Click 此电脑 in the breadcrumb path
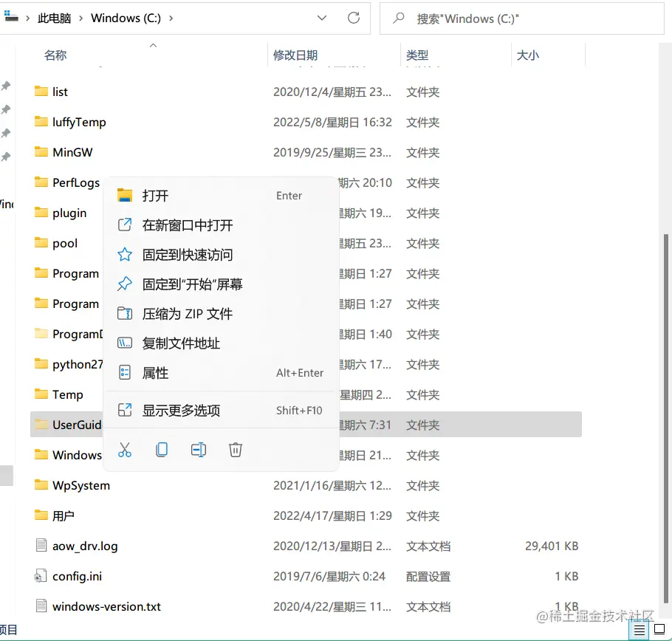 point(55,18)
